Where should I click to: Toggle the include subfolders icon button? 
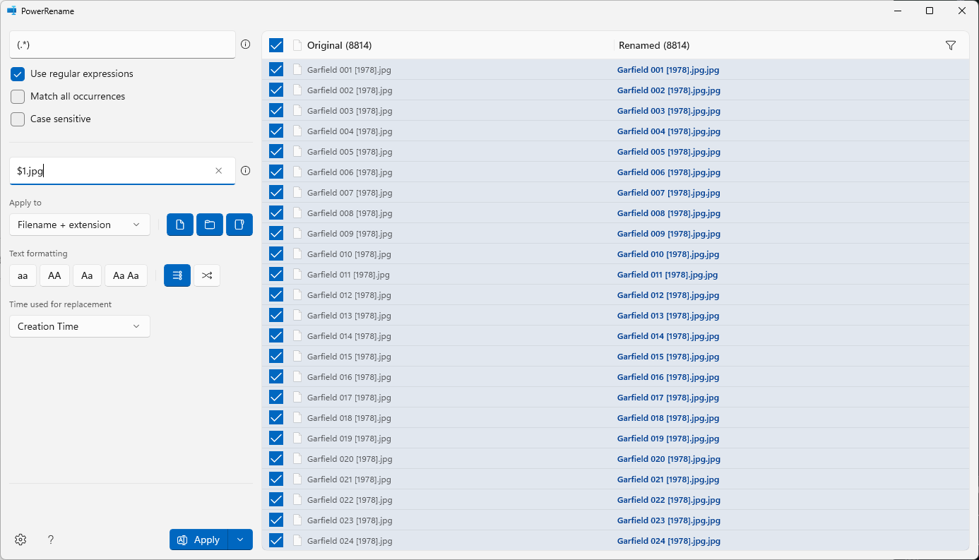tap(239, 225)
